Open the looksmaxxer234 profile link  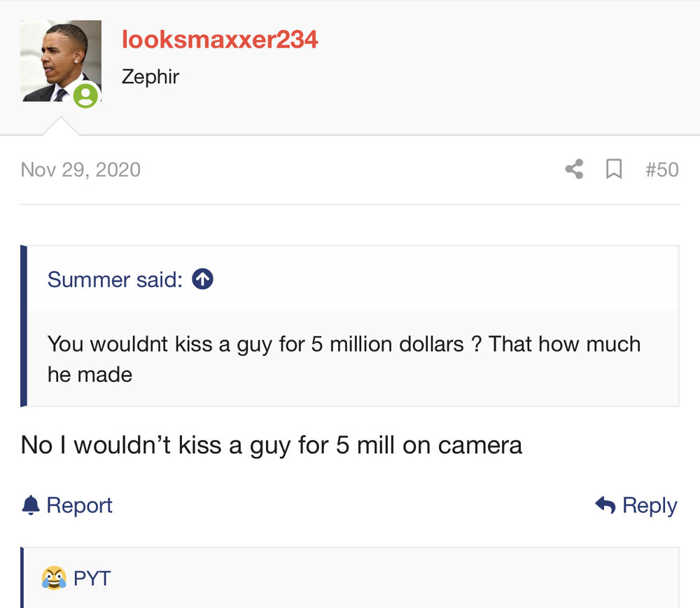click(220, 39)
